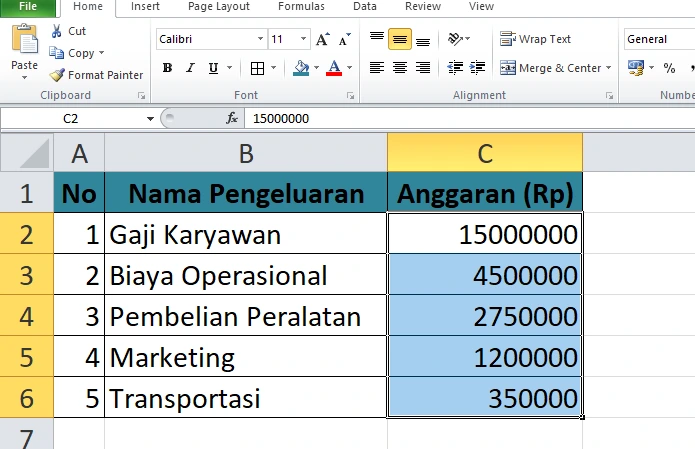Select column C header
Screen dimensions: 695x449
point(485,153)
